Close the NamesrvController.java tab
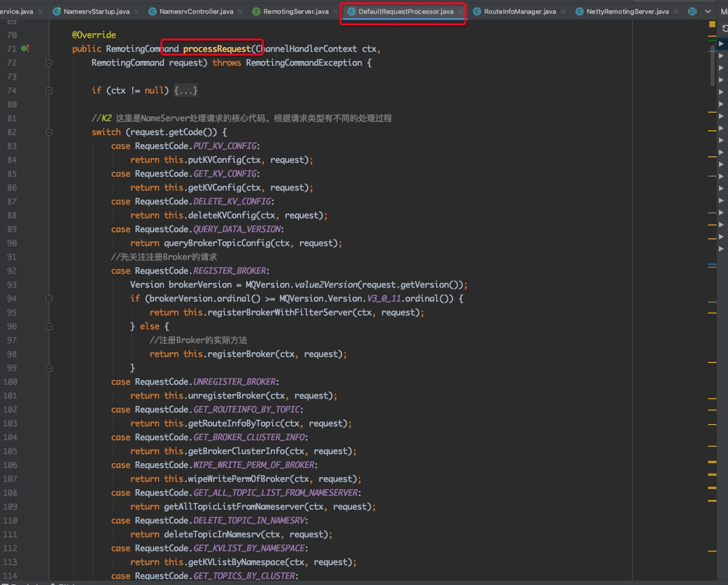This screenshot has height=585, width=728. (240, 11)
